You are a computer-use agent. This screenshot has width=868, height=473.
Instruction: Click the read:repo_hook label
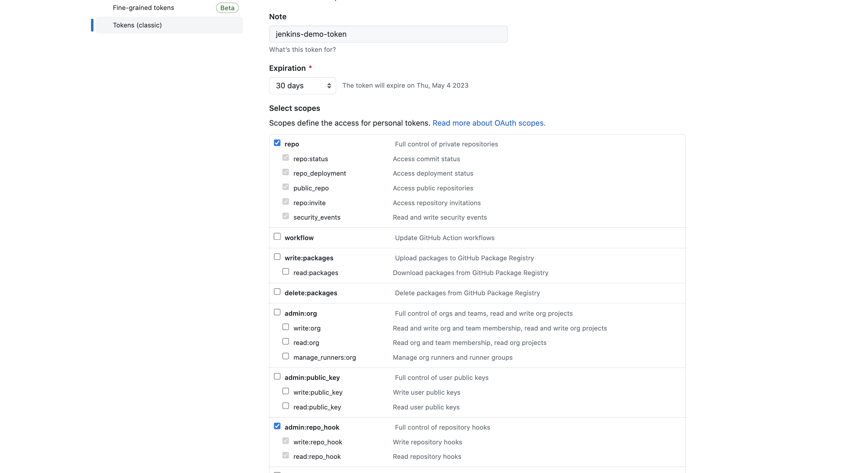317,456
